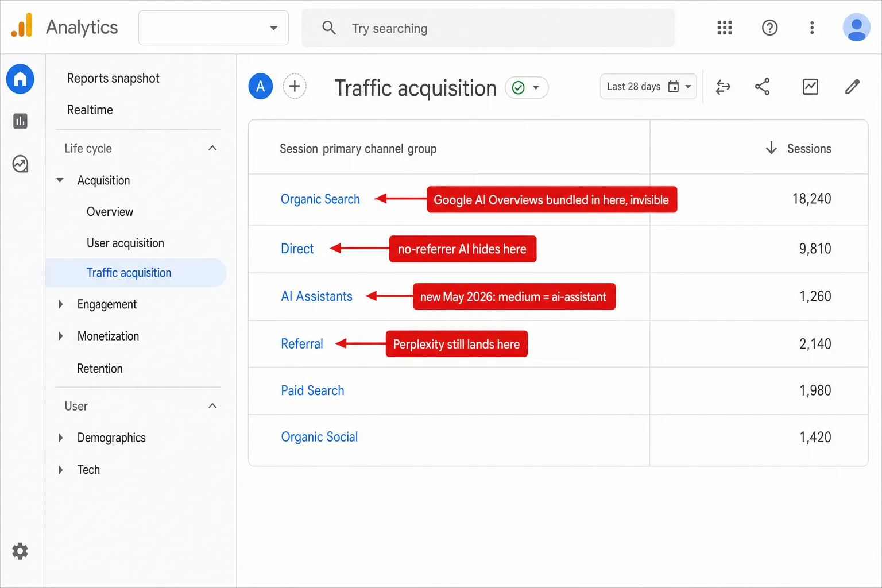The image size is (882, 588).
Task: Open the Organic Search channel link
Action: (x=320, y=199)
